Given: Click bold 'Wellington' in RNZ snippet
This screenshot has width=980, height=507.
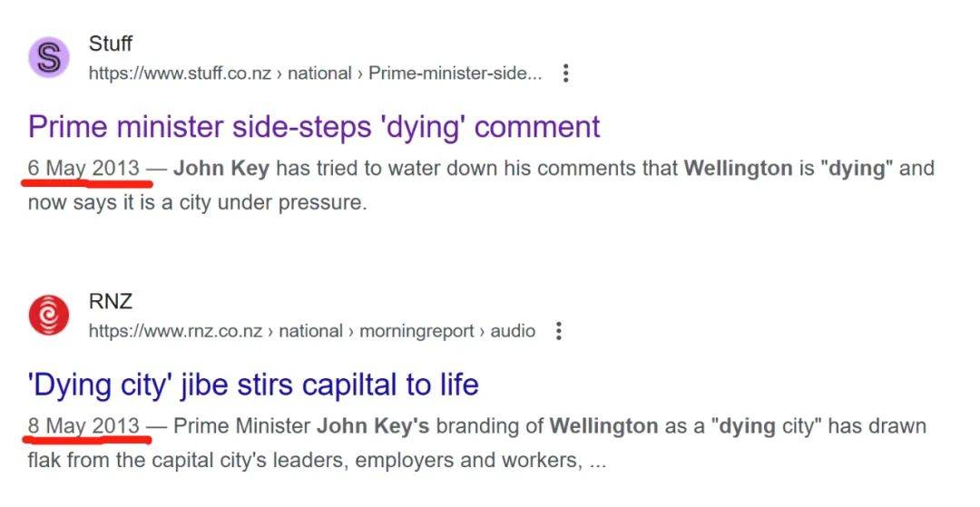Looking at the screenshot, I should coord(603,426).
